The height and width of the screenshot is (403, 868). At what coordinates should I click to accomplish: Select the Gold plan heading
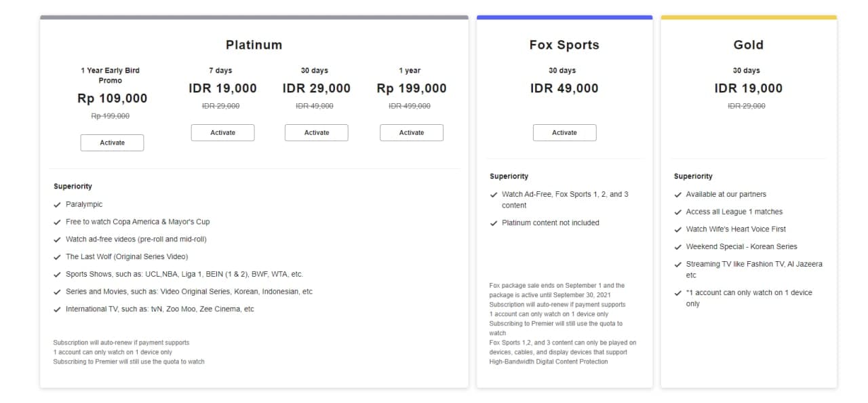pyautogui.click(x=748, y=45)
